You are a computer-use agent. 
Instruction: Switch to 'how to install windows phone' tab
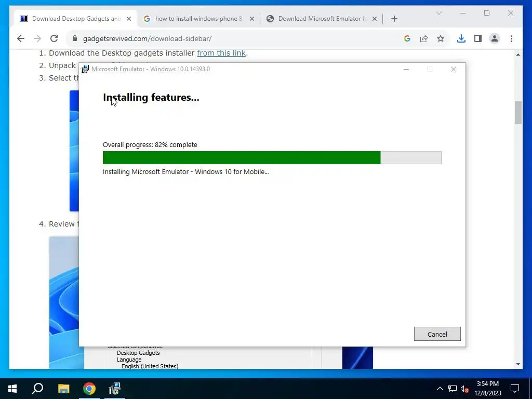(198, 19)
